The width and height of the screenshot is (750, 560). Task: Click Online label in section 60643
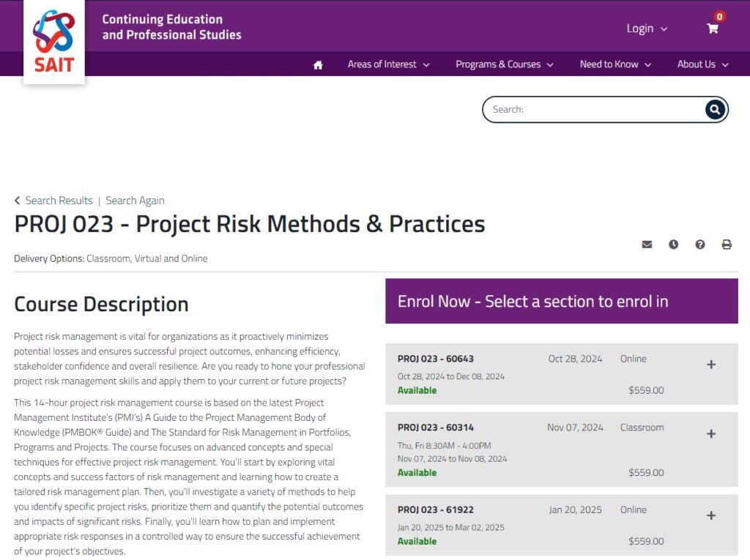tap(634, 359)
